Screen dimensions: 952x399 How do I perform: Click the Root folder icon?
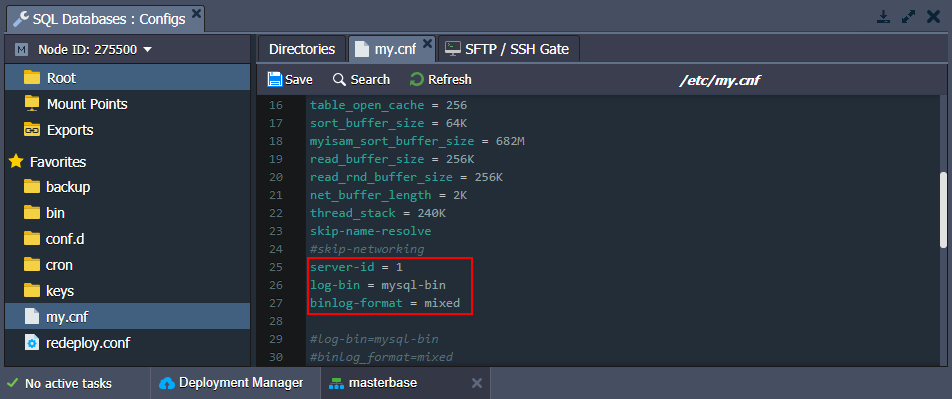pyautogui.click(x=32, y=78)
